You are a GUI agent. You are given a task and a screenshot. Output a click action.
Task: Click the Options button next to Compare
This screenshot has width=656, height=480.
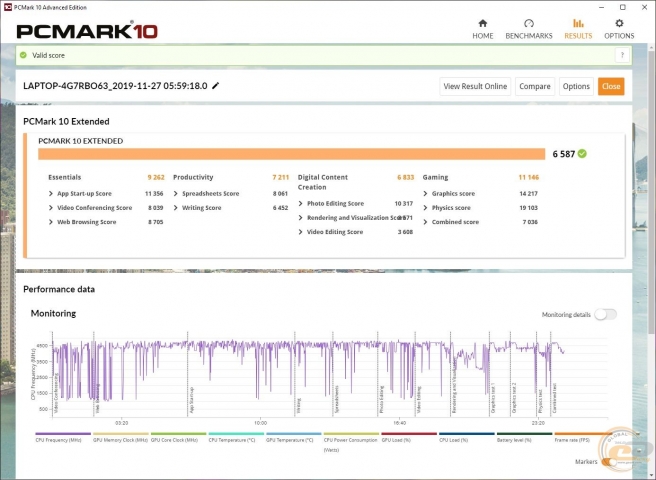click(x=576, y=86)
